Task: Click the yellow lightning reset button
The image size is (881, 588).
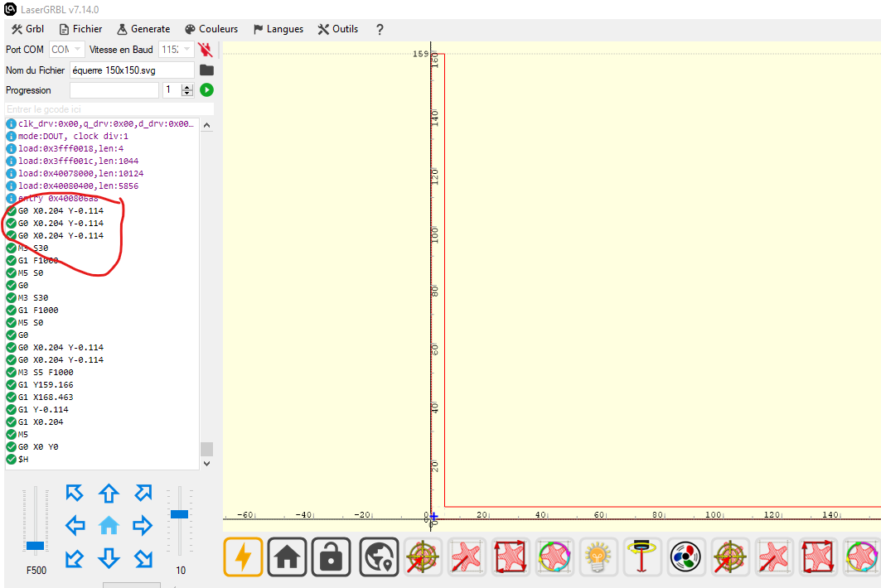Action: coord(244,557)
